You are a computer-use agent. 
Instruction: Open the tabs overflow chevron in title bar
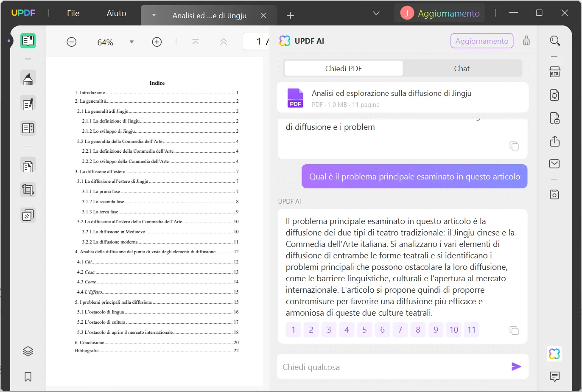click(x=376, y=14)
